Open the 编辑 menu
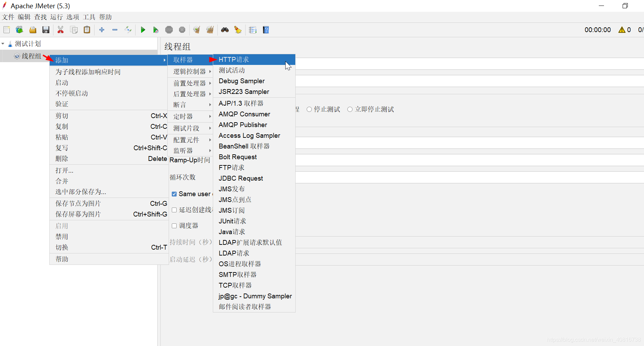Image resolution: width=644 pixels, height=346 pixels. click(24, 17)
